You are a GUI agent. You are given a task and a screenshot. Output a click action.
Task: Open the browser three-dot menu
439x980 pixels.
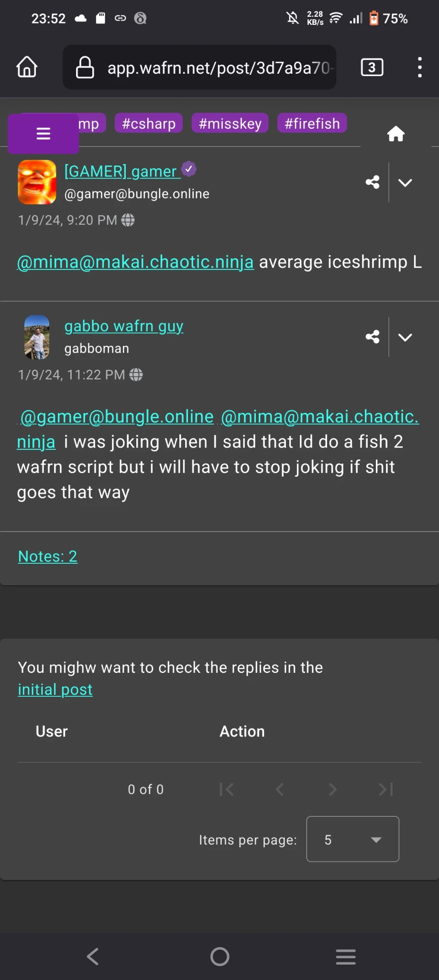(419, 67)
